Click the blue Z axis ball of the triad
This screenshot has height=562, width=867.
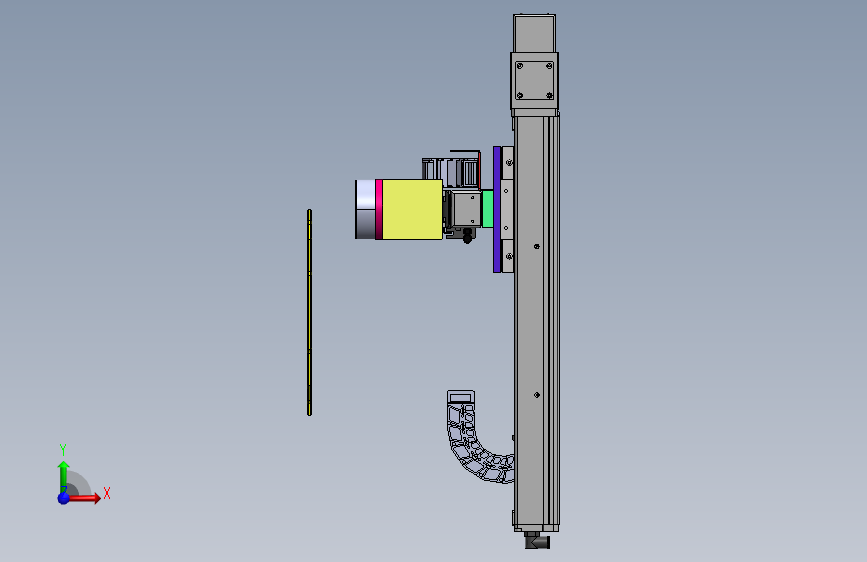(x=64, y=498)
